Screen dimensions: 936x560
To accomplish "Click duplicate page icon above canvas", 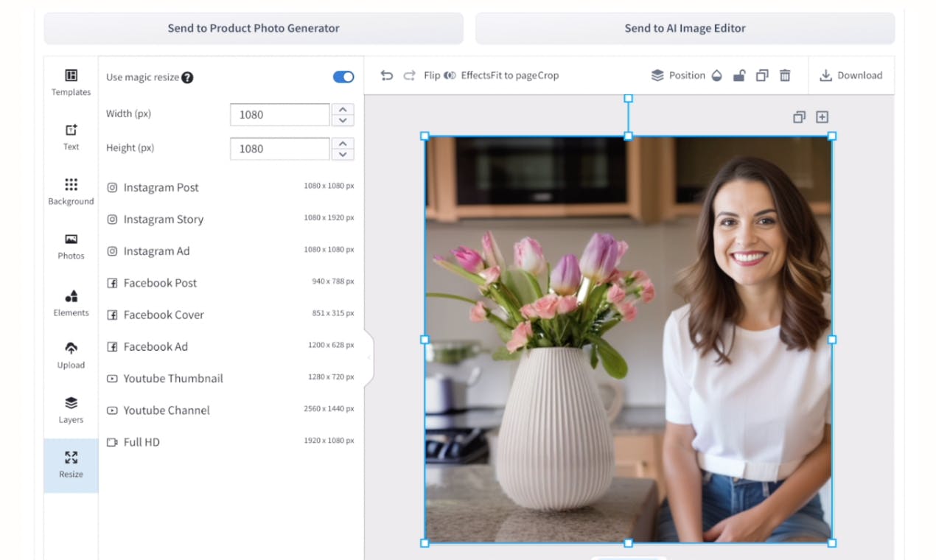I will click(799, 117).
